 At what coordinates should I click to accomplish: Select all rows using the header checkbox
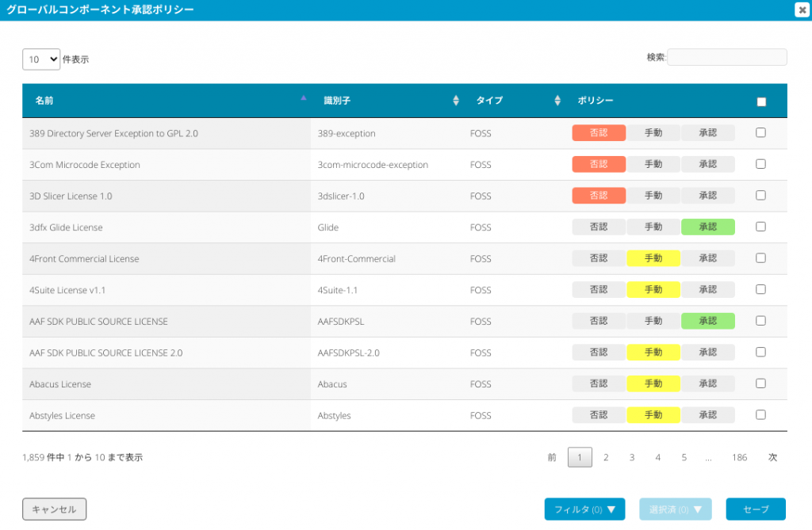tap(760, 101)
